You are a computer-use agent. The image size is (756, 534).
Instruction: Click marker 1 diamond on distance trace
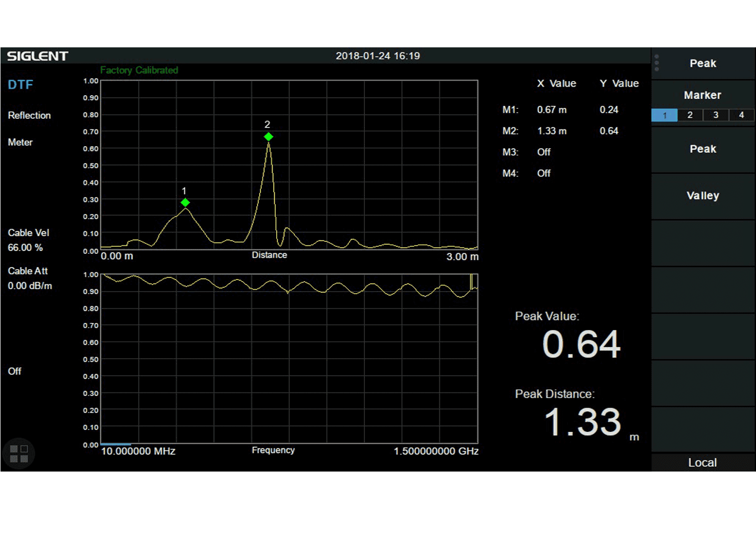[185, 203]
